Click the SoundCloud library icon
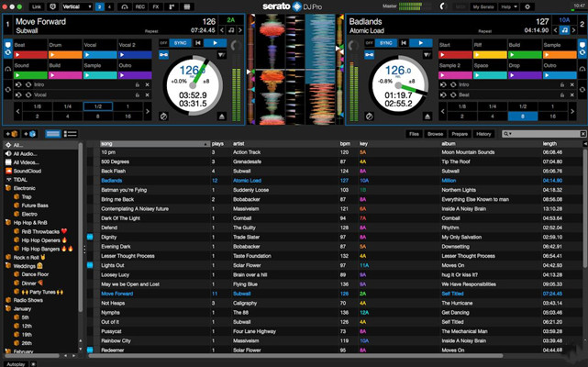This screenshot has height=367, width=588. 9,171
